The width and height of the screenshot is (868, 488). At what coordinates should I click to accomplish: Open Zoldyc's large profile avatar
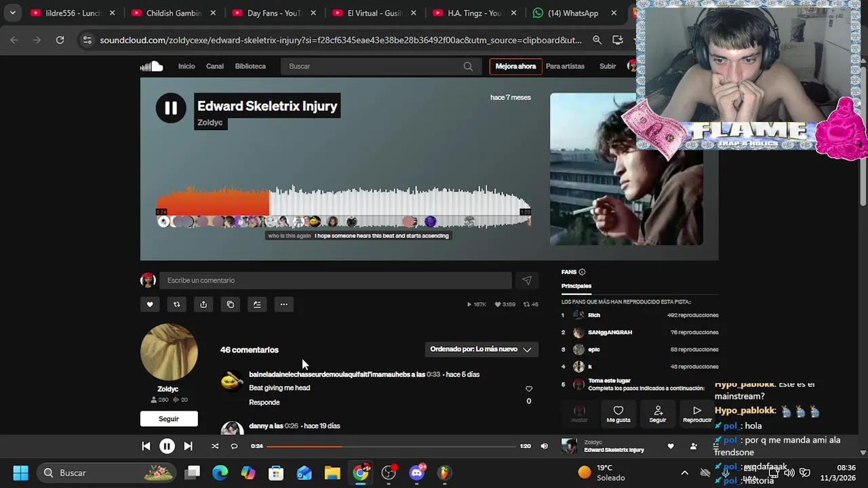pos(169,352)
